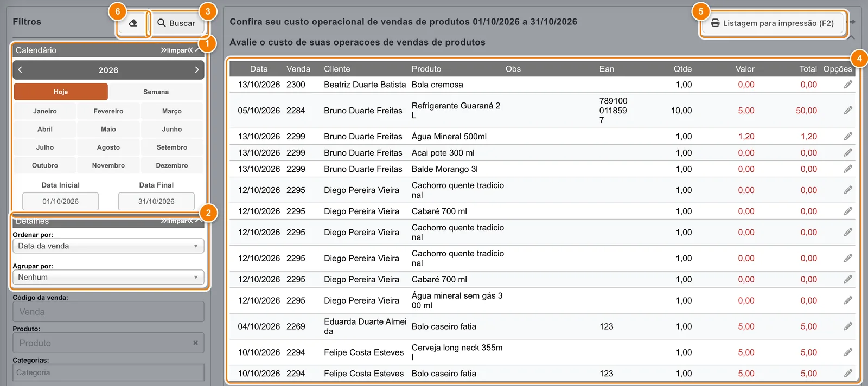This screenshot has height=386, width=868.
Task: Click client name Beatriz Duarte Batista
Action: click(x=365, y=85)
